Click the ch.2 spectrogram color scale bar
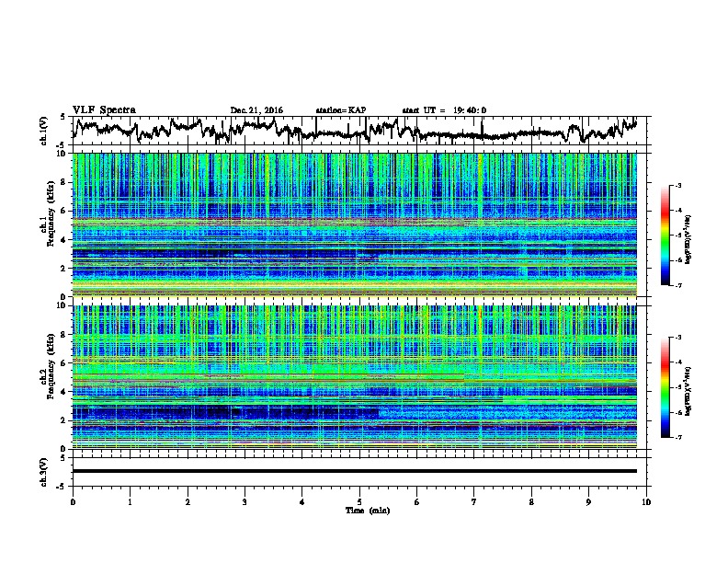This screenshot has width=728, height=563. (x=665, y=387)
